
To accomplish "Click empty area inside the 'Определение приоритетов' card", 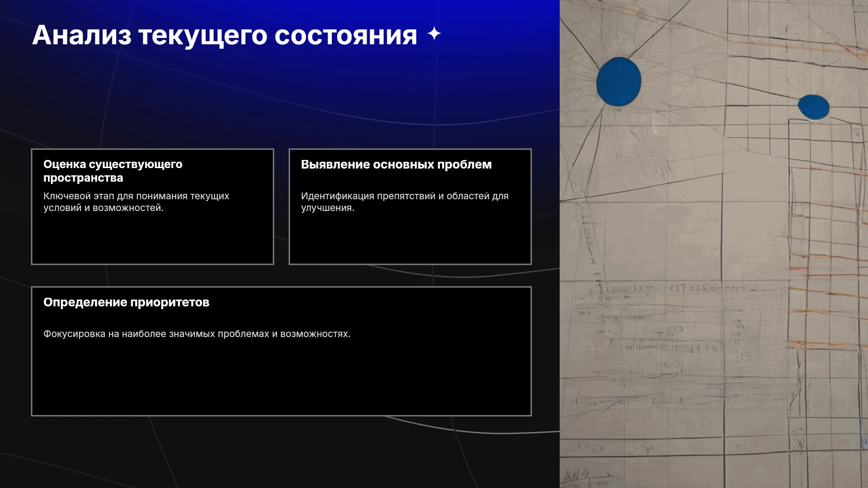I will (x=281, y=380).
